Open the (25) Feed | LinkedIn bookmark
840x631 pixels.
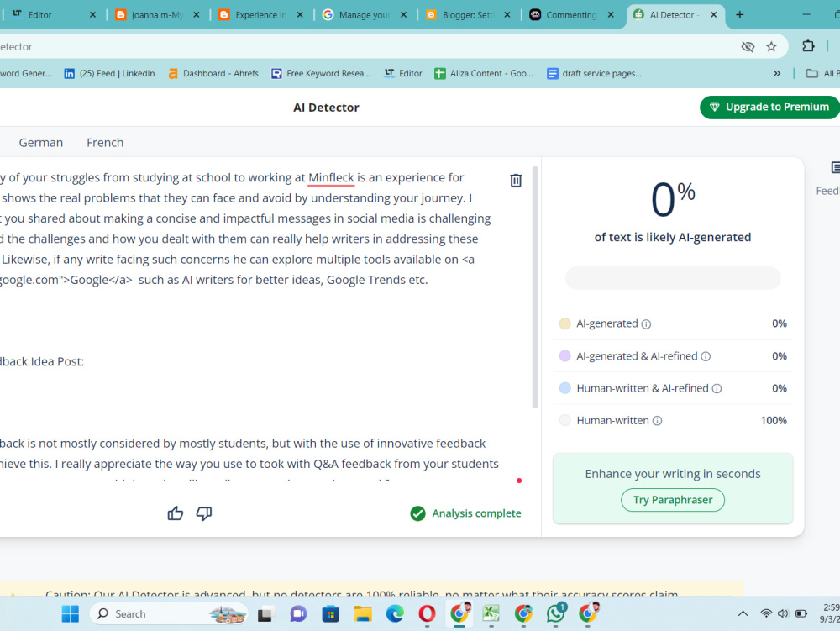click(110, 73)
